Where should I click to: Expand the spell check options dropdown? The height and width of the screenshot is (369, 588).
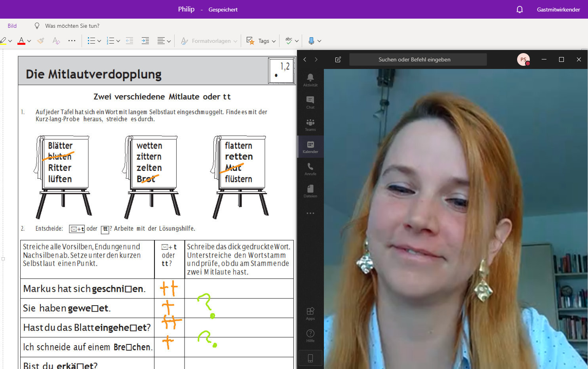click(297, 41)
